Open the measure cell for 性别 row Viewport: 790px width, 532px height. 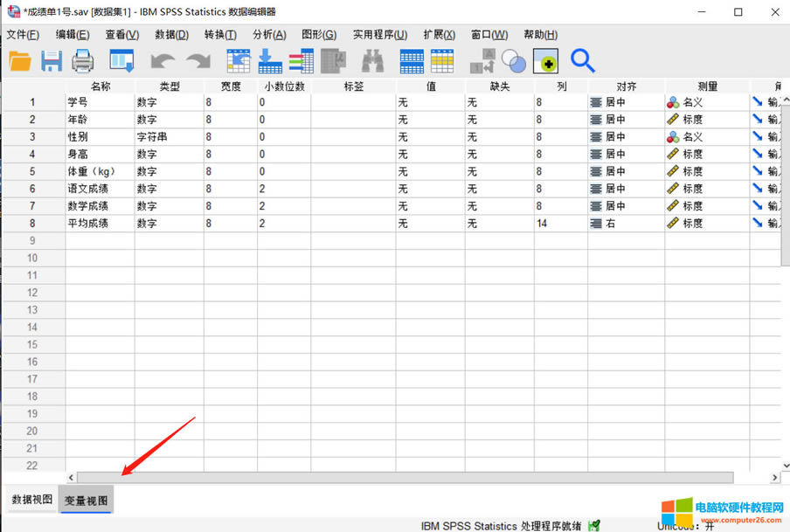pos(706,137)
